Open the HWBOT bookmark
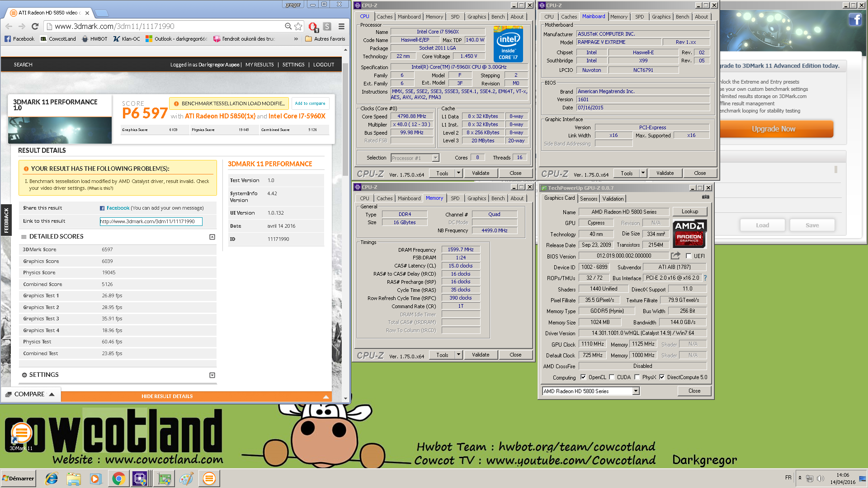Screen dimensions: 868x488 click(94, 39)
